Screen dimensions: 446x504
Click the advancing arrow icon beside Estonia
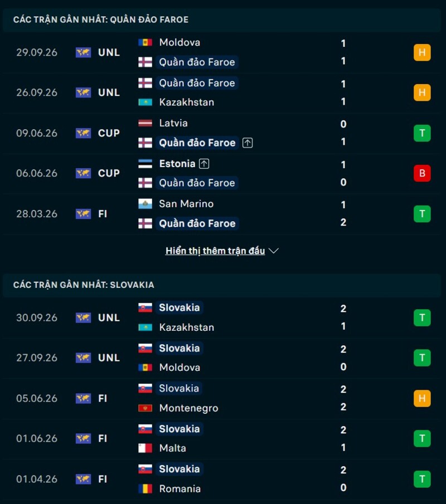tap(204, 164)
